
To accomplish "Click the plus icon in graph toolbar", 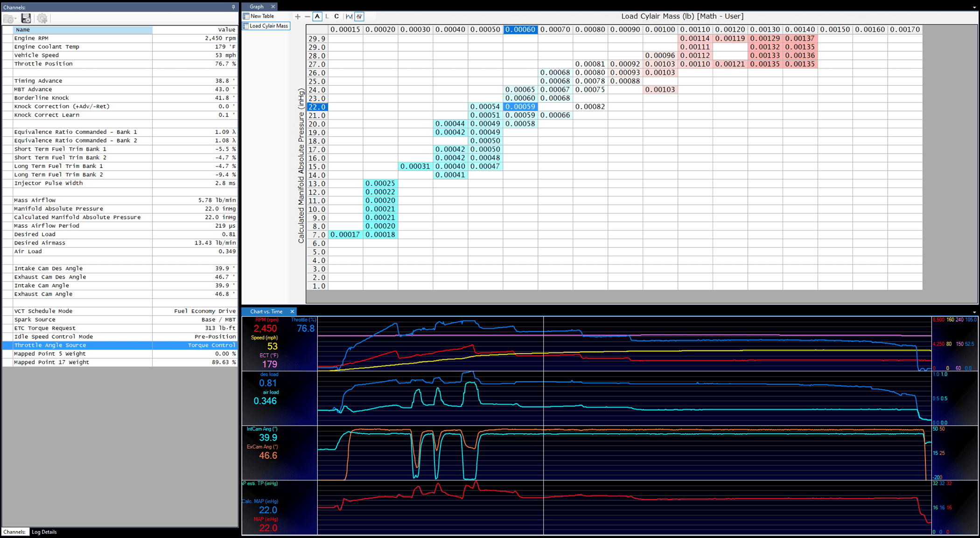I will point(297,16).
